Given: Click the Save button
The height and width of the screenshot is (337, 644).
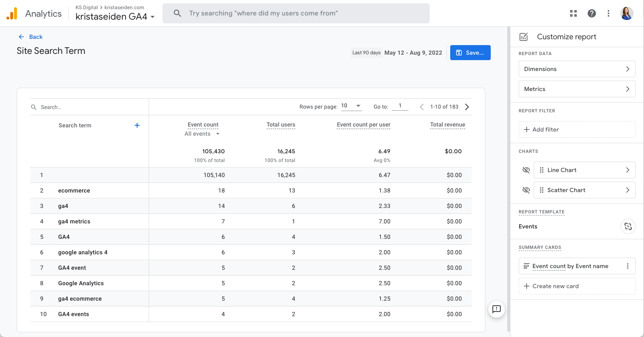Looking at the screenshot, I should 470,53.
